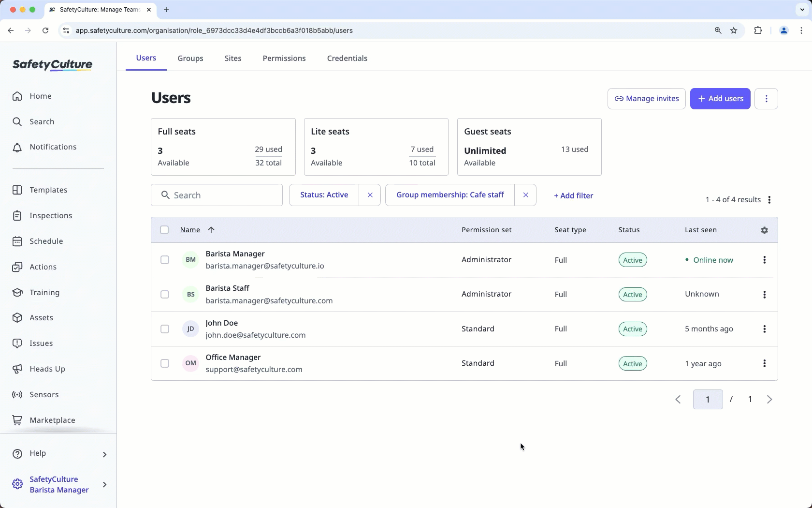Click barista.manager@safetyculture.io email
The width and height of the screenshot is (812, 508).
(265, 266)
